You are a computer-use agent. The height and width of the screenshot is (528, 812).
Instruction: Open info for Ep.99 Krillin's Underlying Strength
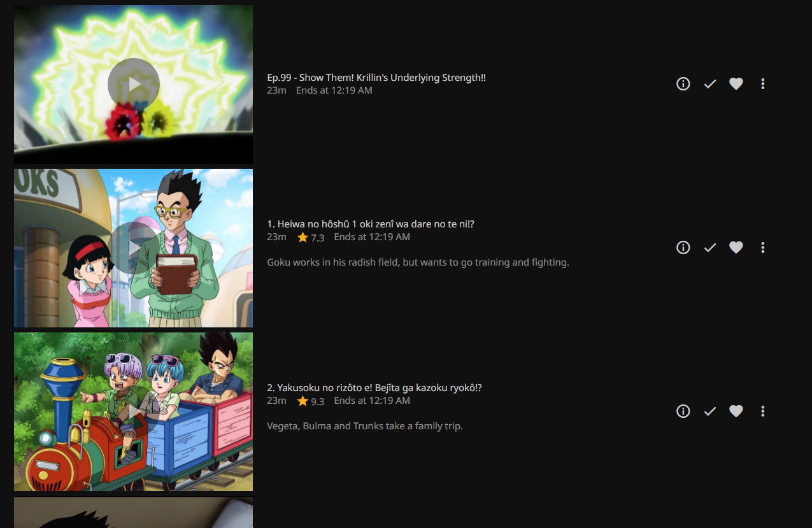coord(683,83)
